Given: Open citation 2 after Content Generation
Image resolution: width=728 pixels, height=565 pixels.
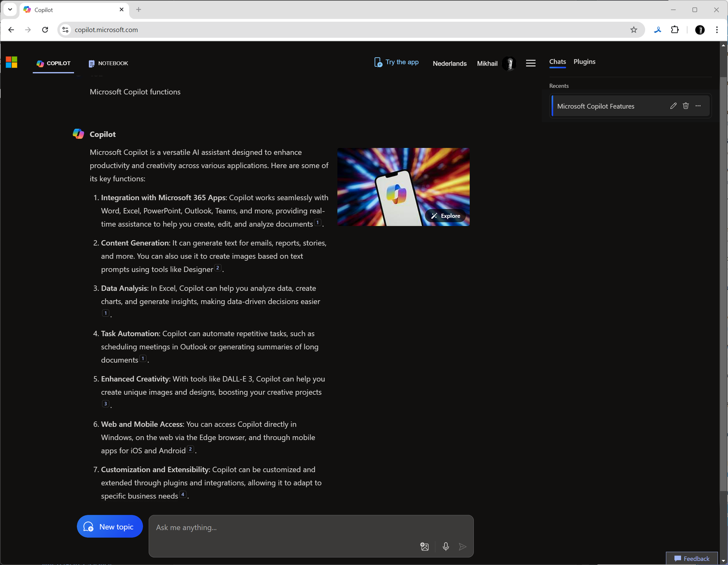Looking at the screenshot, I should pyautogui.click(x=217, y=268).
